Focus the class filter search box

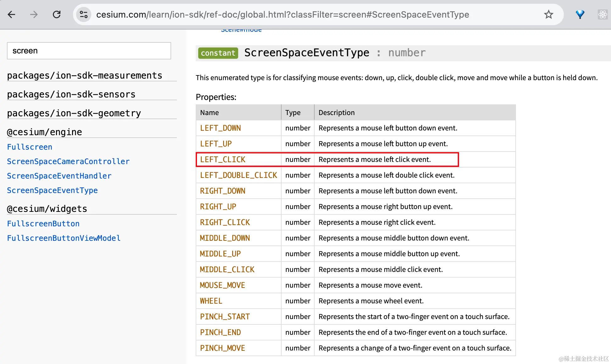(89, 51)
